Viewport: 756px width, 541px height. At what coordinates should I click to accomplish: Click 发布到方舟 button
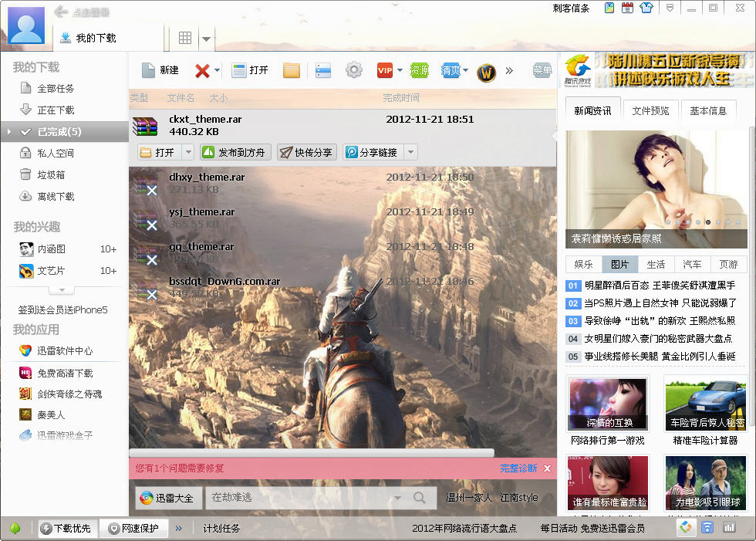point(235,152)
